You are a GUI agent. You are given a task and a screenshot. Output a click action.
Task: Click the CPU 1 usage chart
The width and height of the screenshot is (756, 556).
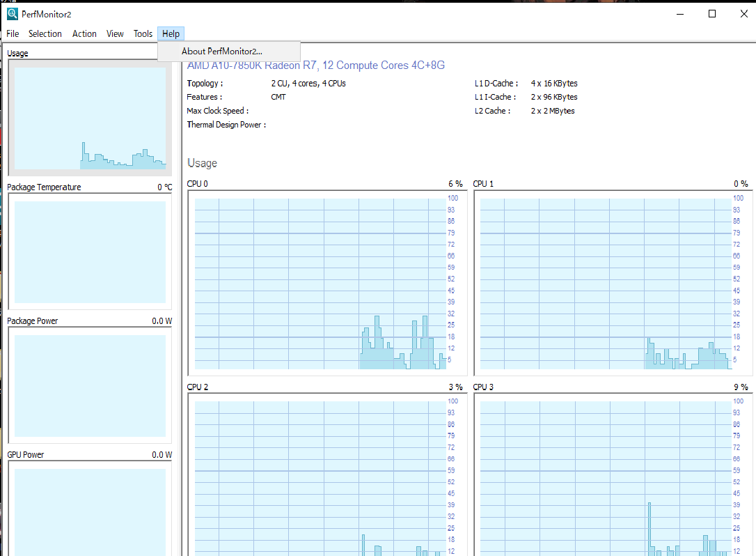click(x=613, y=284)
